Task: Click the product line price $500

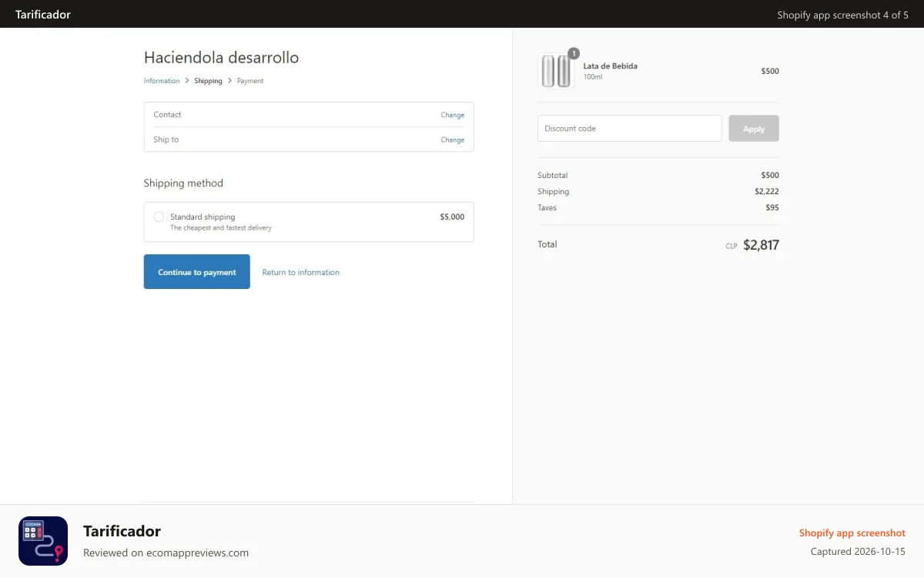Action: tap(770, 71)
